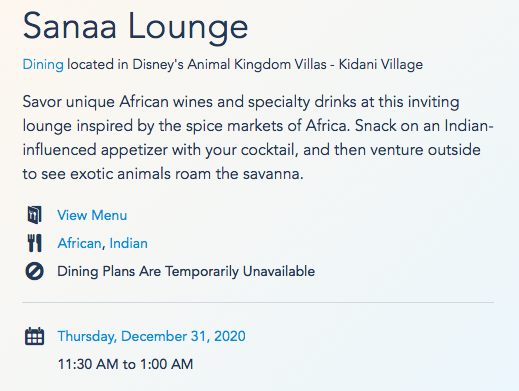Click the 1:00 AM closing time text

click(x=166, y=364)
